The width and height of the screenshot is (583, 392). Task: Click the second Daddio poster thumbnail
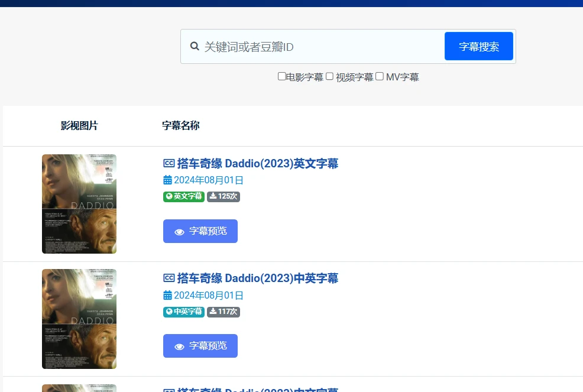[79, 319]
